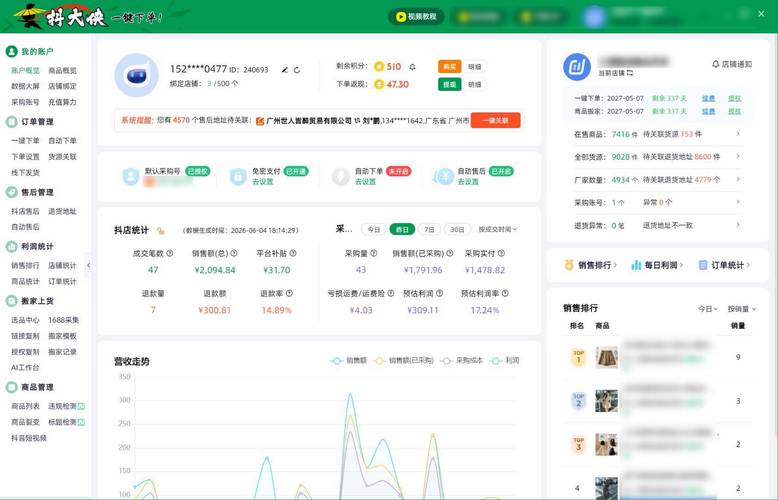The width and height of the screenshot is (778, 500).
Task: Click the TOP 3 product thumbnail
Action: pos(607,444)
